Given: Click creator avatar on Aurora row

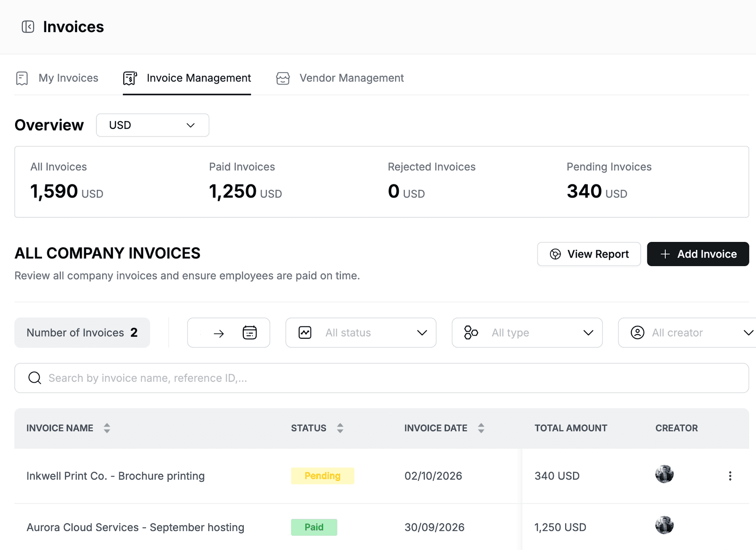Looking at the screenshot, I should (x=664, y=525).
